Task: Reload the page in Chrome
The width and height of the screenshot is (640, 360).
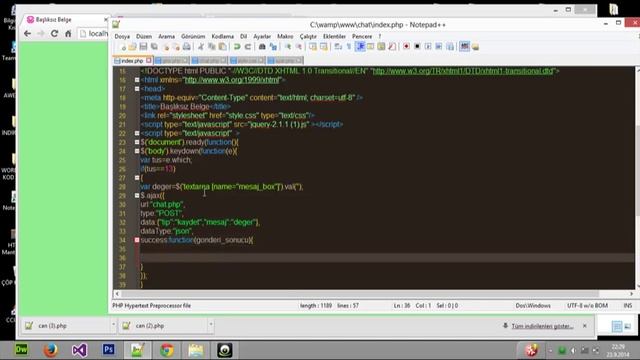Action: pos(54,33)
